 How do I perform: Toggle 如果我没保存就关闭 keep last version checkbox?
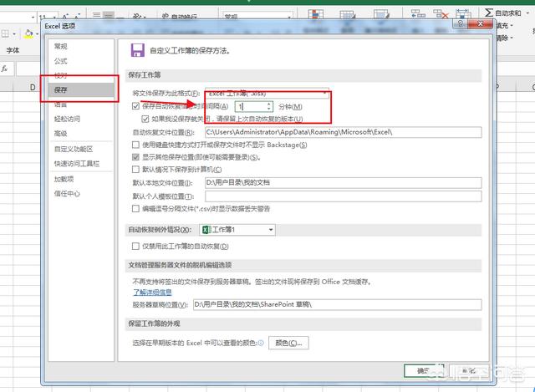tap(145, 119)
